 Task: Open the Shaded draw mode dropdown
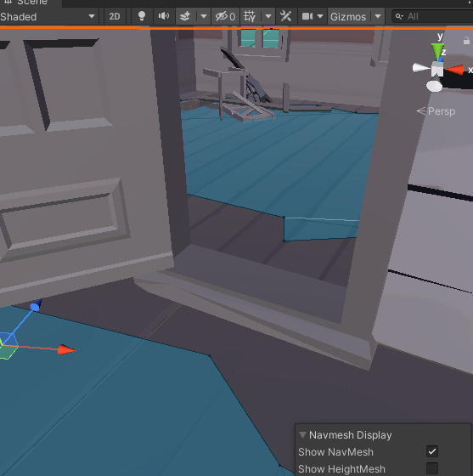coord(48,16)
